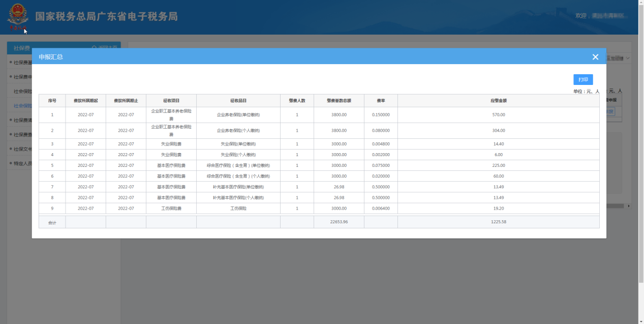Viewport: 644px width, 324px height.
Task: Click the 社保费 sidebar panel header
Action: point(21,48)
